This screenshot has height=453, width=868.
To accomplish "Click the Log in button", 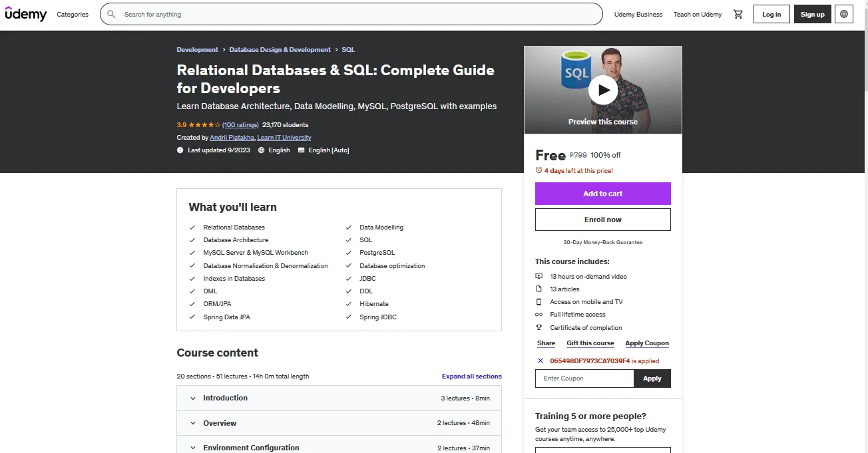I will [771, 14].
